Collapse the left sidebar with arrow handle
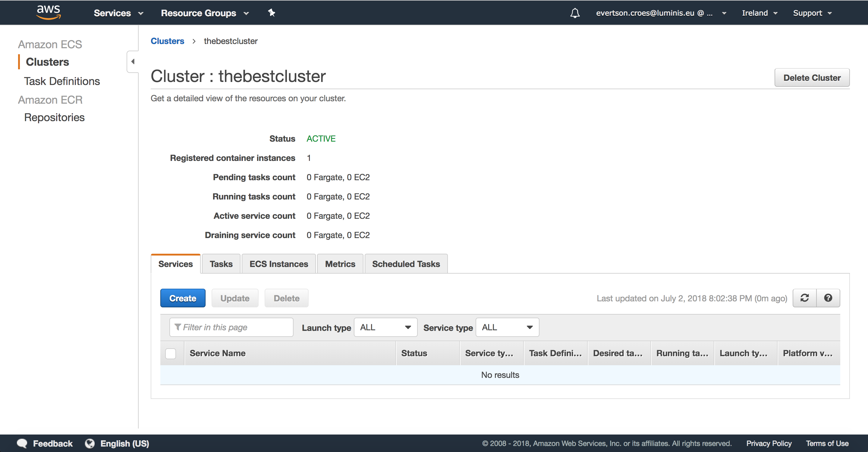 click(x=132, y=61)
